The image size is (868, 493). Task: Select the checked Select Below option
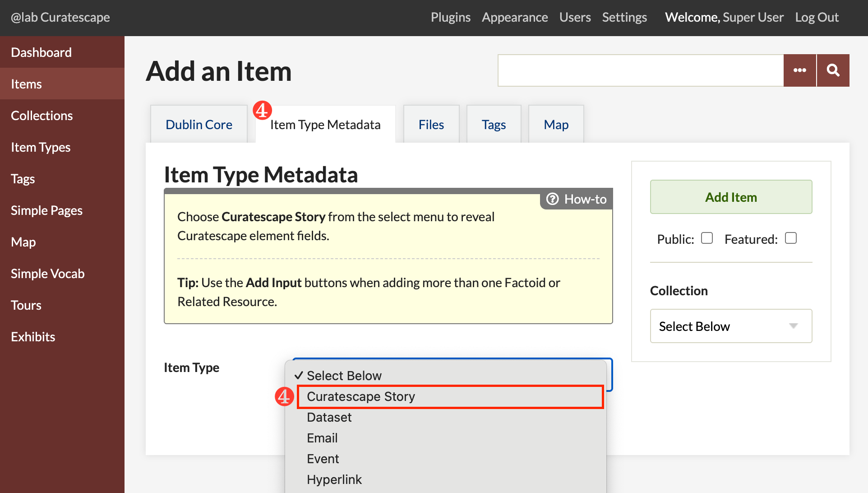446,376
